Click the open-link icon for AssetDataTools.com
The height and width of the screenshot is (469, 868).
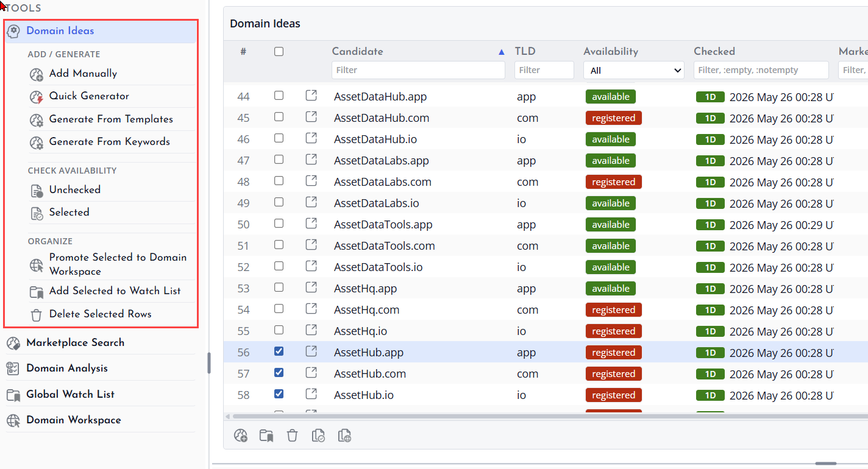311,245
